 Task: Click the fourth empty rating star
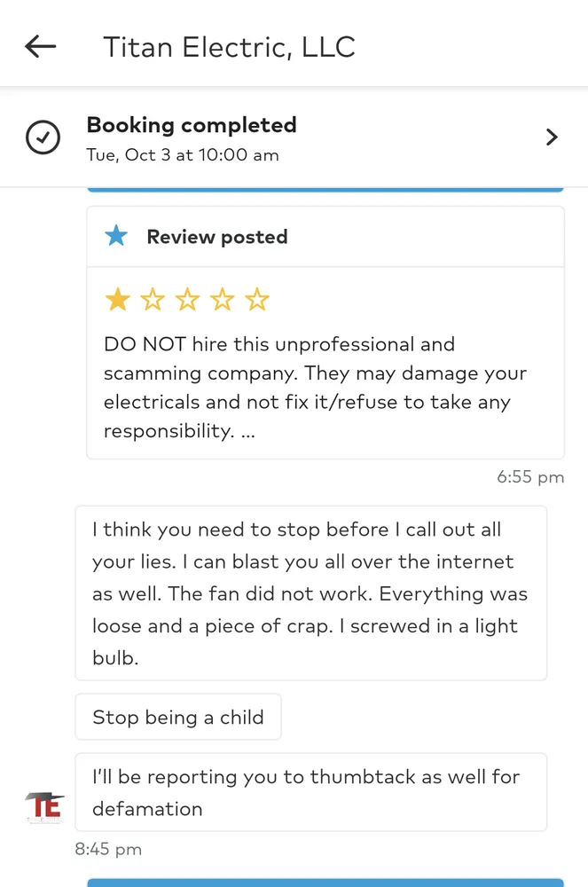(222, 300)
